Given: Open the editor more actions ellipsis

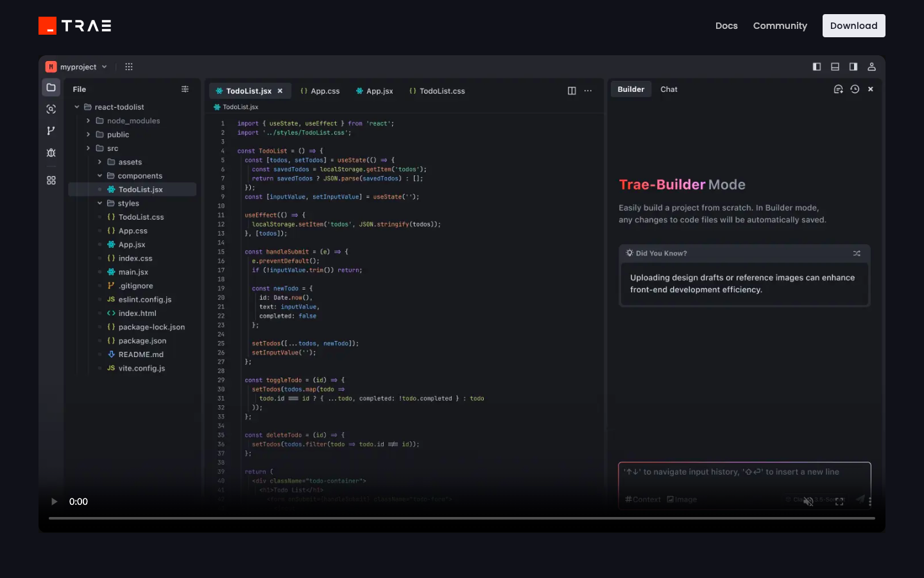Looking at the screenshot, I should point(588,91).
